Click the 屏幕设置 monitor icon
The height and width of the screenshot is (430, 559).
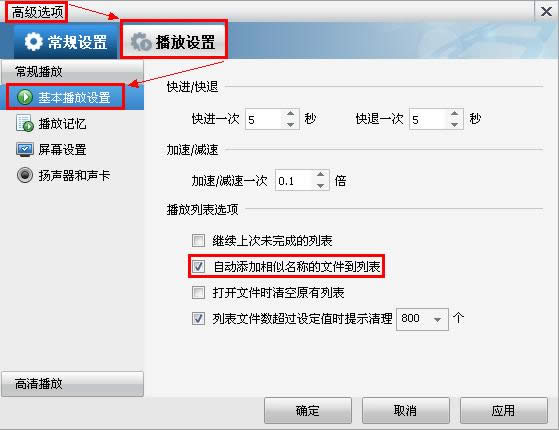(x=25, y=150)
